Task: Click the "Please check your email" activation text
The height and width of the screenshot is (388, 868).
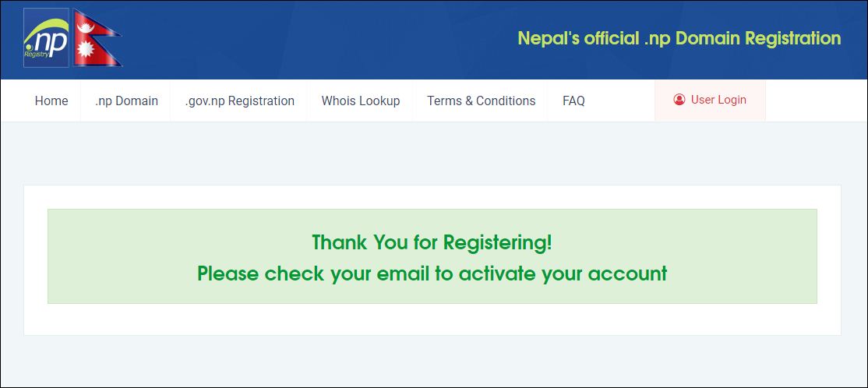Action: pos(432,273)
